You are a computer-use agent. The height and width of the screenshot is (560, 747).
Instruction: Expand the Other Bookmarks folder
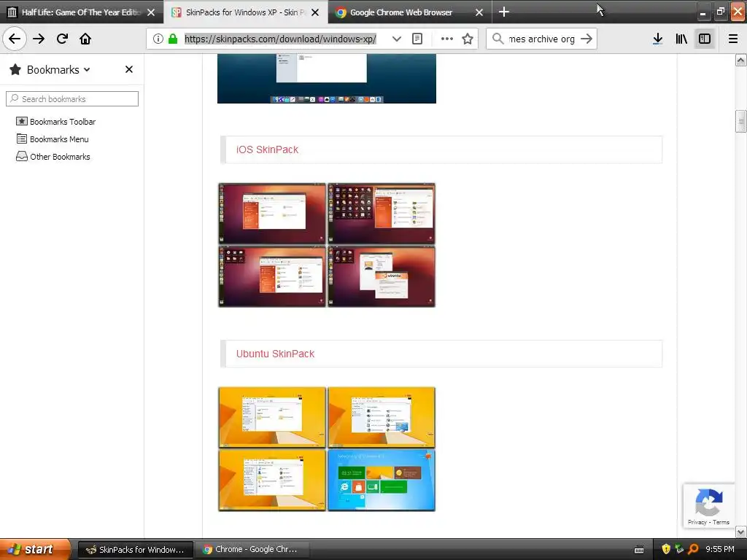pyautogui.click(x=53, y=157)
